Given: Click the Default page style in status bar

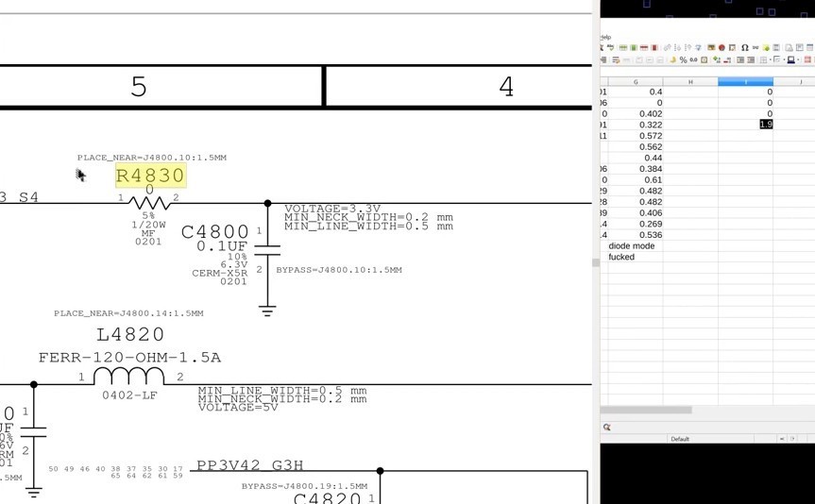Looking at the screenshot, I should click(680, 439).
